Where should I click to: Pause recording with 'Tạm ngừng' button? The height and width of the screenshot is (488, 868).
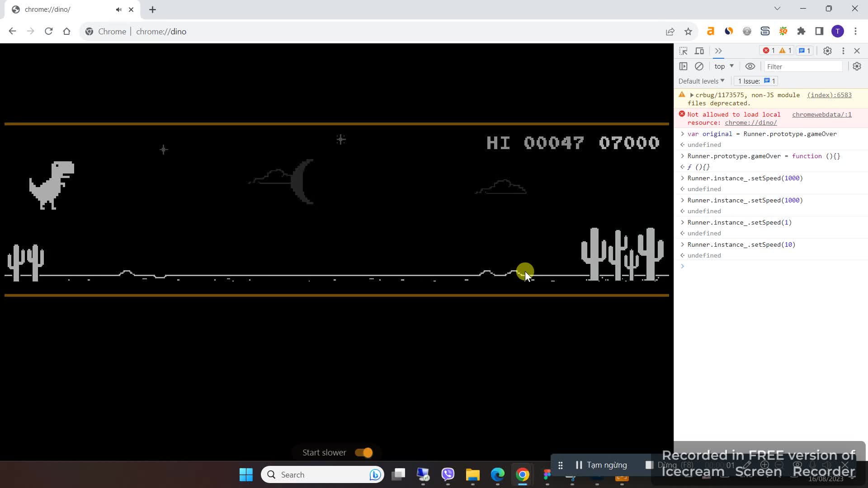coord(601,465)
